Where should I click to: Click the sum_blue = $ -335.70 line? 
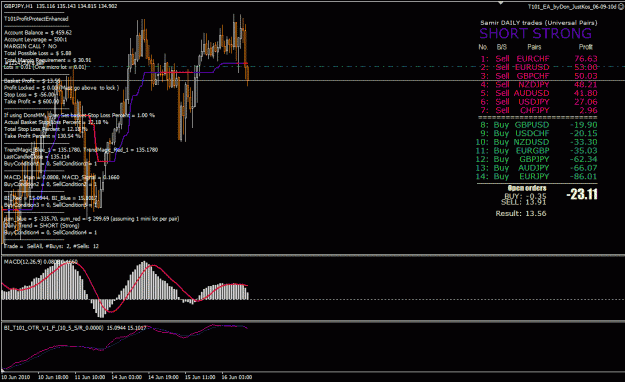[x=91, y=219]
